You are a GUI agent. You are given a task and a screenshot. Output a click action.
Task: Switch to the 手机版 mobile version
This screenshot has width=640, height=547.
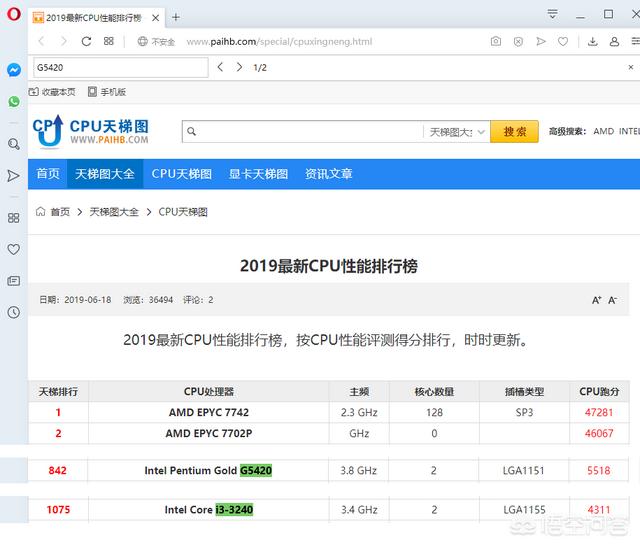(x=107, y=92)
